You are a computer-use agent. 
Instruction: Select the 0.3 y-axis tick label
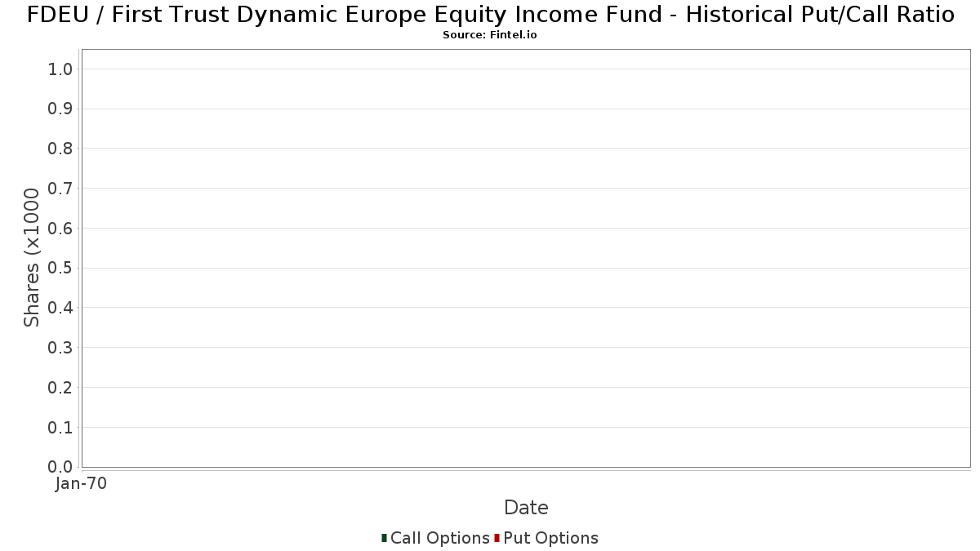[60, 348]
